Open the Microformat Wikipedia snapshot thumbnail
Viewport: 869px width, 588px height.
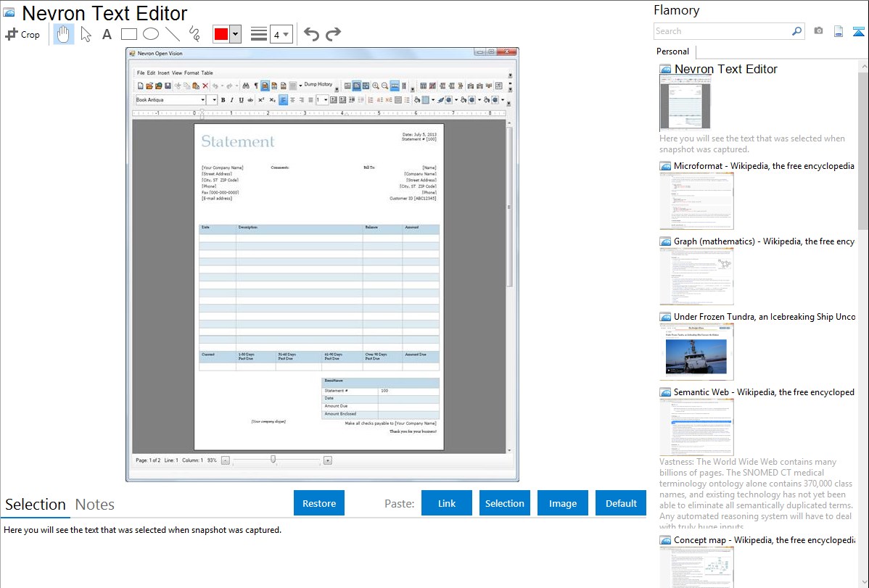coord(696,201)
